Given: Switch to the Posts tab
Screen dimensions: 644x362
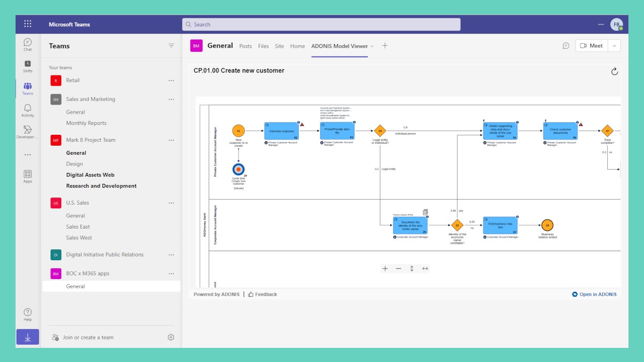Looking at the screenshot, I should click(246, 46).
